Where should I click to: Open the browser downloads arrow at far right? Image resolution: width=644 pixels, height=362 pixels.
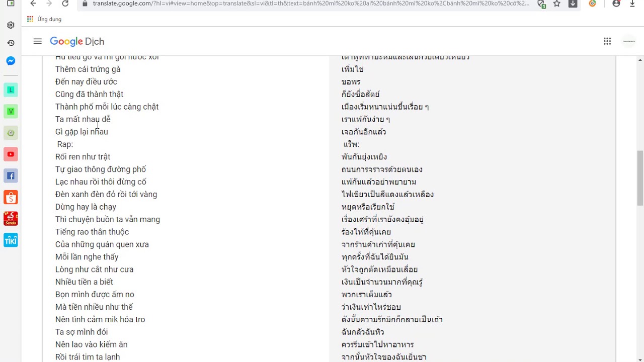[632, 4]
